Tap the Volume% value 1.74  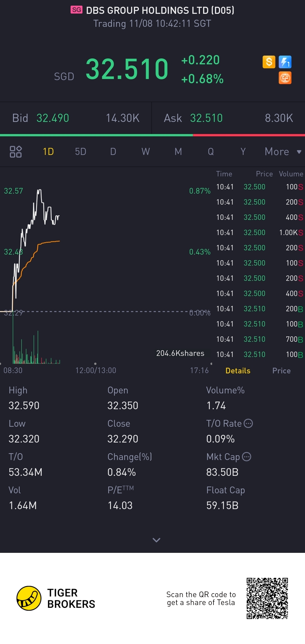coord(216,406)
